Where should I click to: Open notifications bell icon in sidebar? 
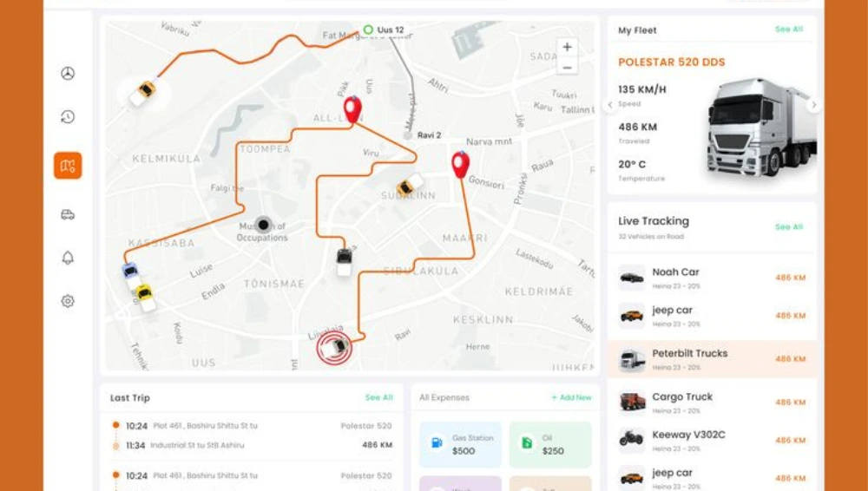tap(68, 258)
